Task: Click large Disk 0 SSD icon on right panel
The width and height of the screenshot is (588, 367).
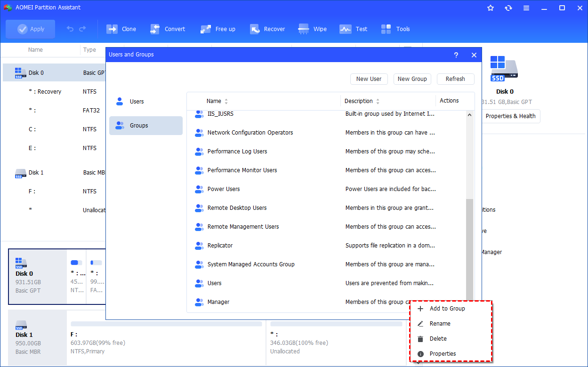Action: point(504,69)
